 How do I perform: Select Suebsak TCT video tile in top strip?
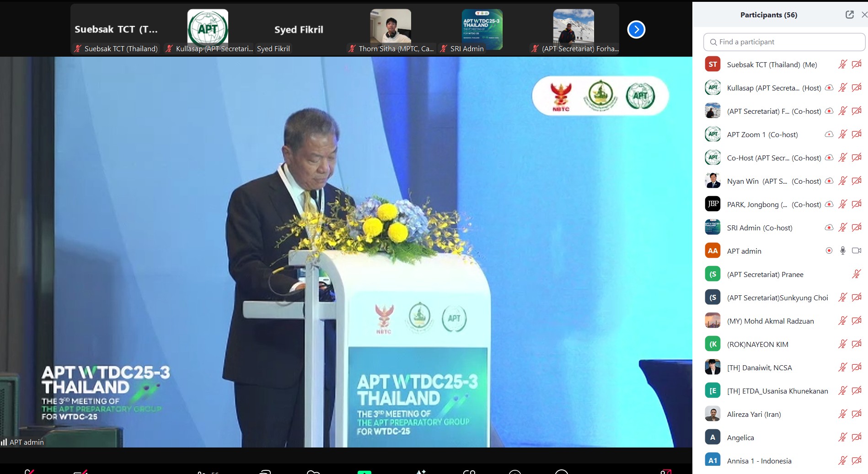pyautogui.click(x=116, y=29)
